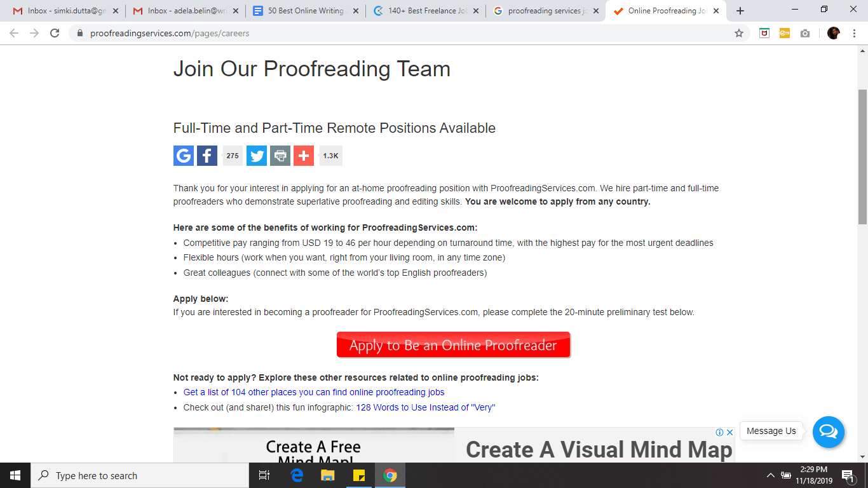Open the Message Us chat bubble icon
868x488 pixels.
829,432
